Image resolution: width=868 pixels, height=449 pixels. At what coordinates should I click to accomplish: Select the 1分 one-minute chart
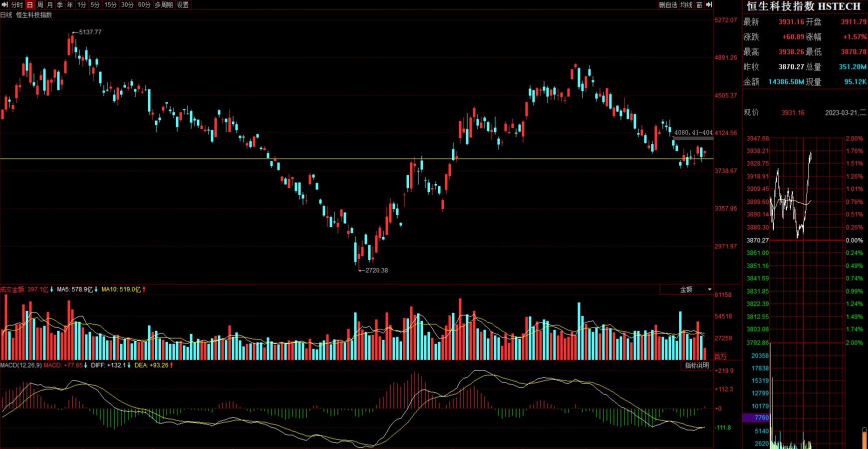[x=82, y=4]
